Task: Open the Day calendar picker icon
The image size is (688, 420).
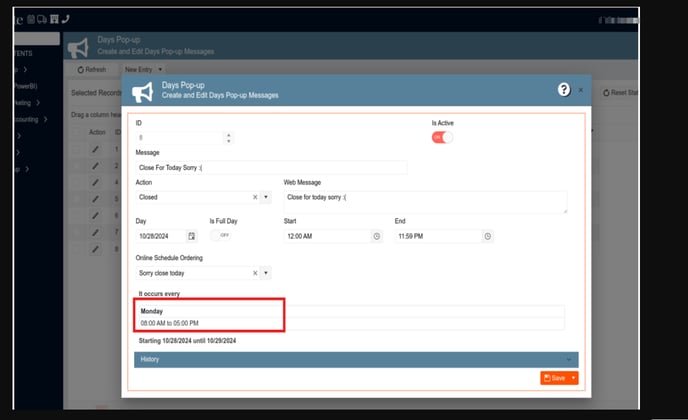Action: coord(192,236)
